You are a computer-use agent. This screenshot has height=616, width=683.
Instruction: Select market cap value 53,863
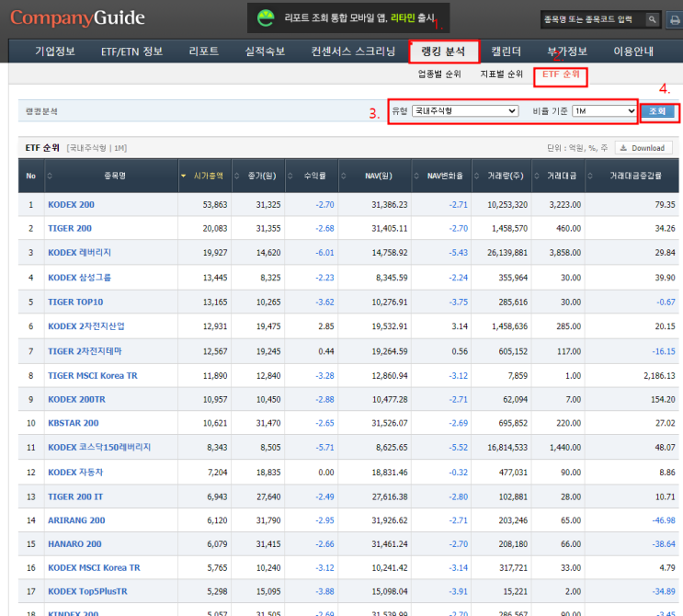click(215, 205)
